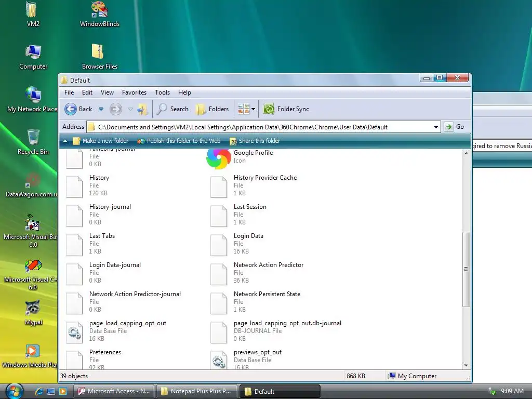
Task: Open the Tools menu
Action: click(x=163, y=92)
